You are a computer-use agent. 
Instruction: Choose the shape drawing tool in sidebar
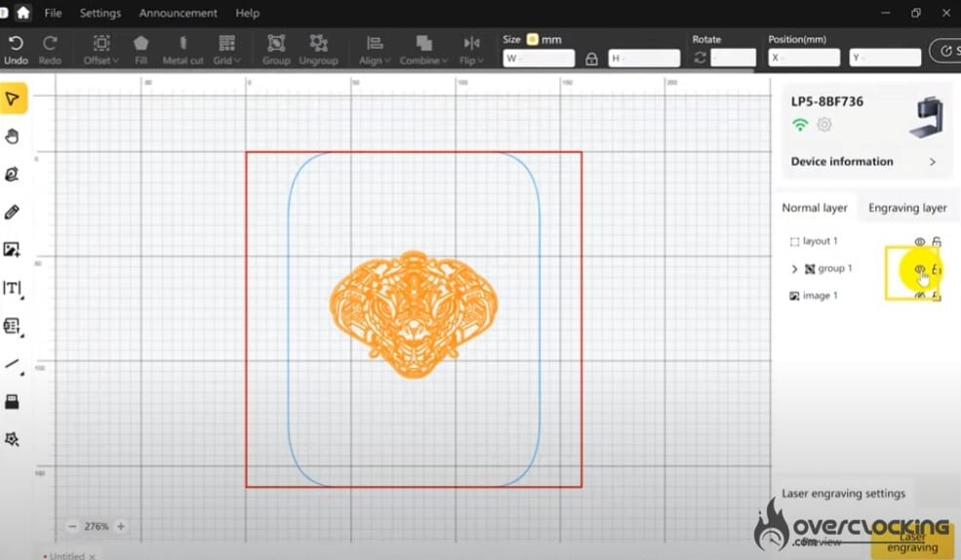coord(13,174)
